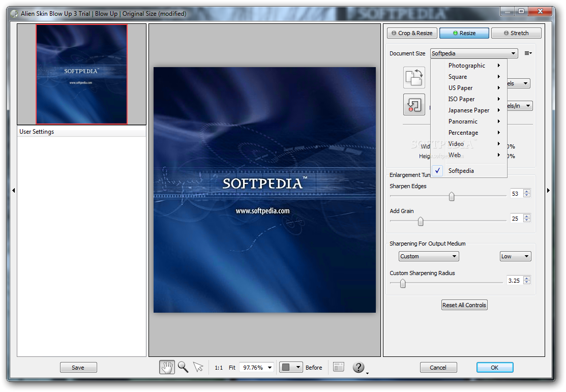Click the Alien Skin title bar icon

(x=14, y=14)
